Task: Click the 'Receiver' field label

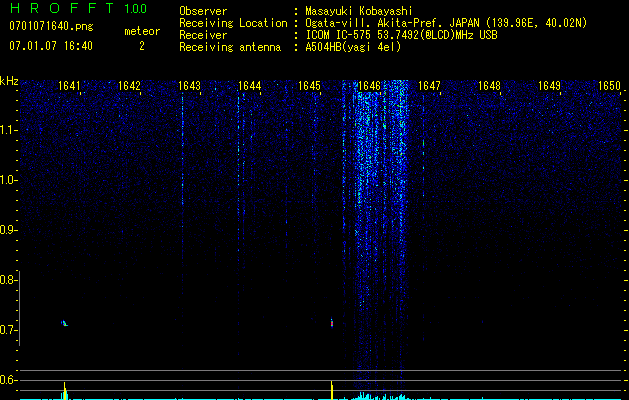Action: (x=203, y=35)
